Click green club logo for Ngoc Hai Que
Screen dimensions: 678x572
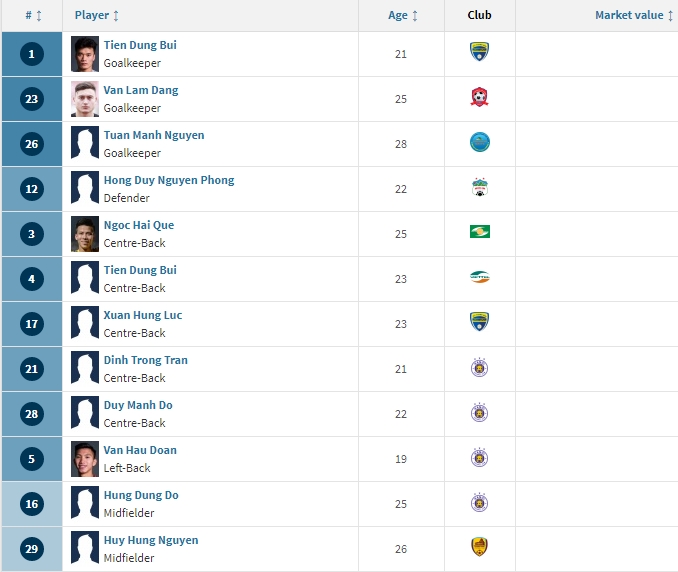click(x=480, y=232)
